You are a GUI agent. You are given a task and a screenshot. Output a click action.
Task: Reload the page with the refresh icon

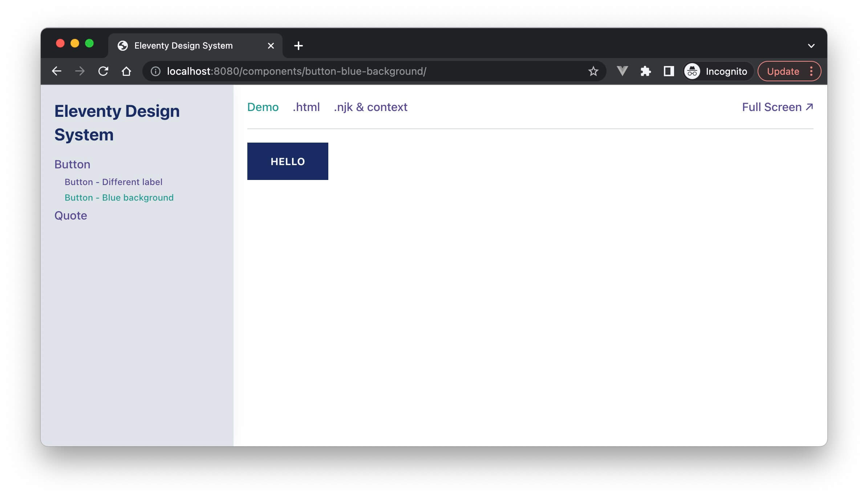click(x=103, y=71)
